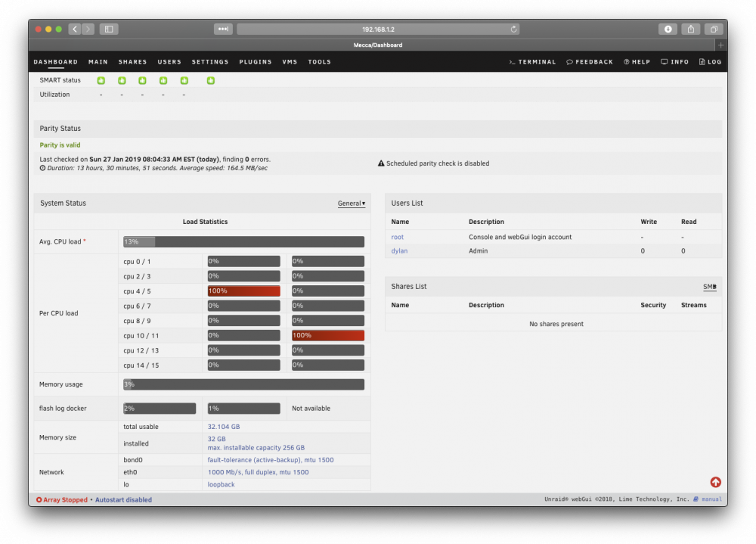Show all tabs overview button
The width and height of the screenshot is (756, 544).
click(714, 29)
